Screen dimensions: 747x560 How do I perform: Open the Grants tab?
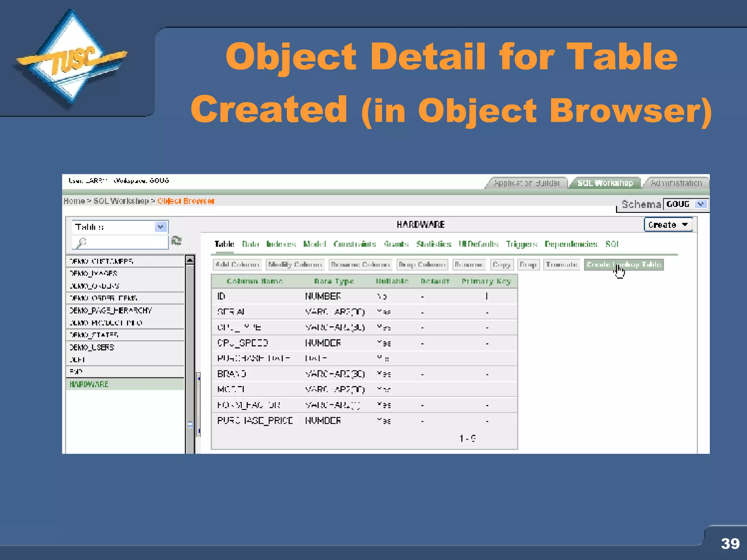coord(396,244)
